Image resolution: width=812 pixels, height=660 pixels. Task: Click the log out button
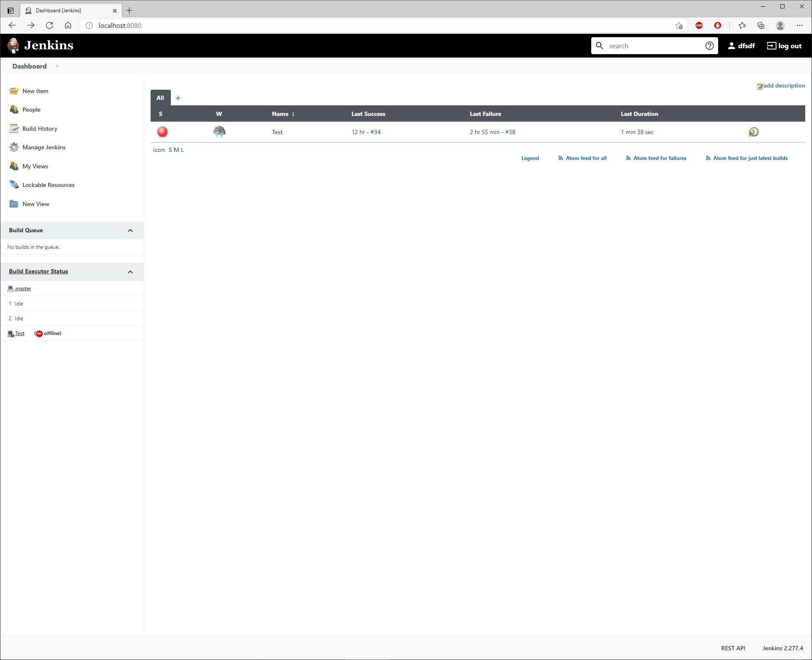(784, 46)
